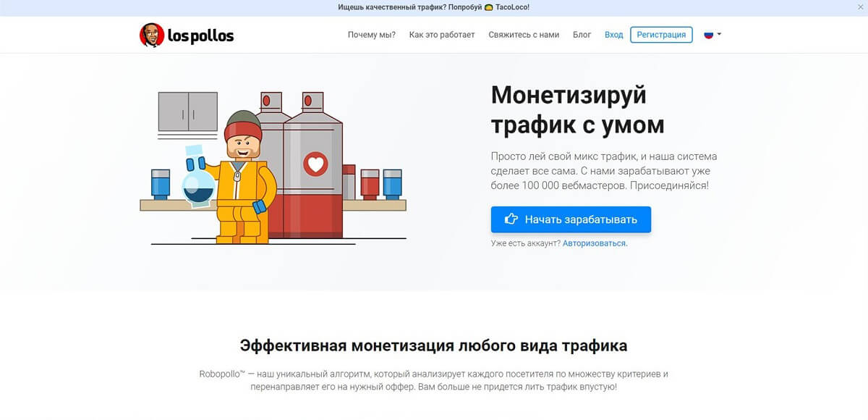Expand the language dropdown arrow
Screen dimensions: 868x420
click(x=719, y=35)
